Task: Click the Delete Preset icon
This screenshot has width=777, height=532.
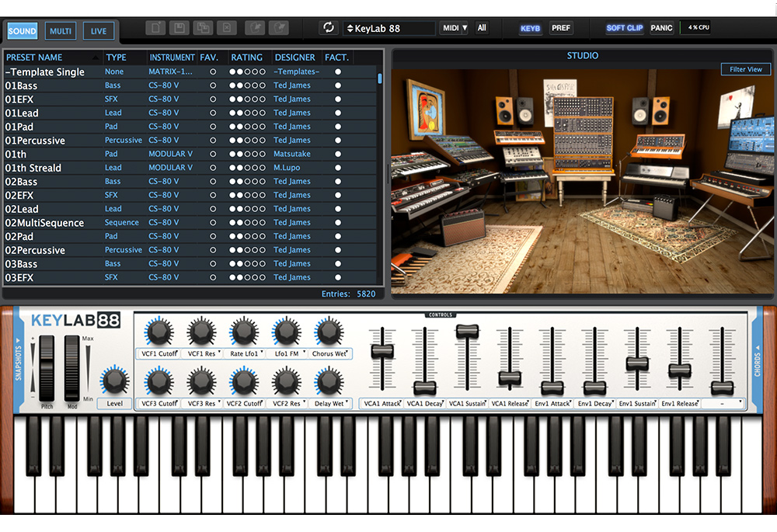Action: pyautogui.click(x=227, y=28)
